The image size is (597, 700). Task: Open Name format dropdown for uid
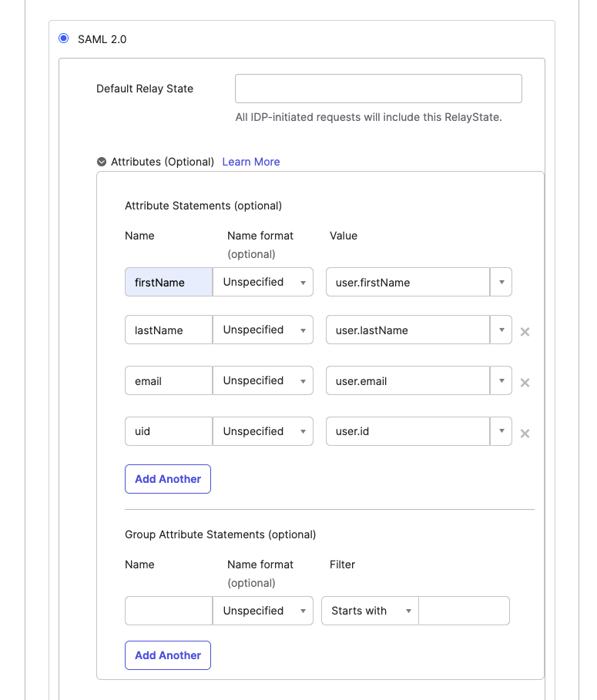pos(263,431)
